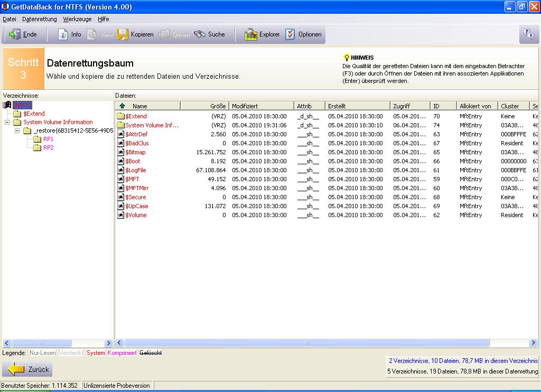
Task: Click the System legend label
Action: coord(96,353)
